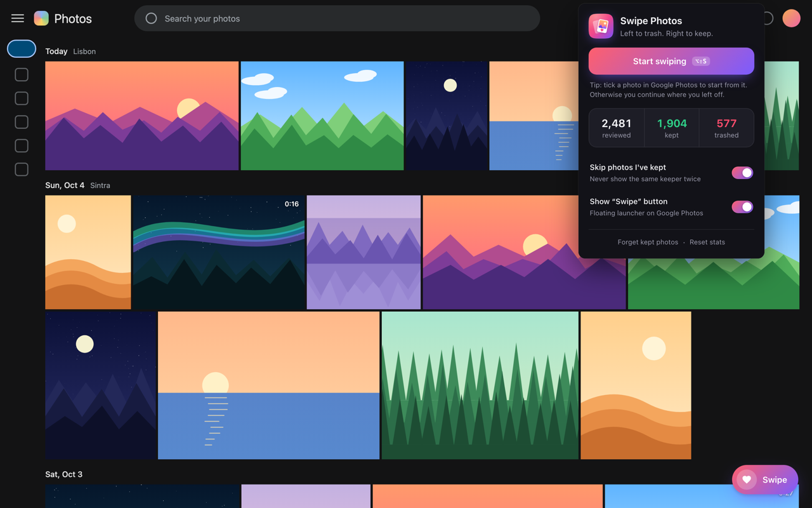Open the large night moon photo below dunes
This screenshot has height=508, width=812.
(101, 385)
